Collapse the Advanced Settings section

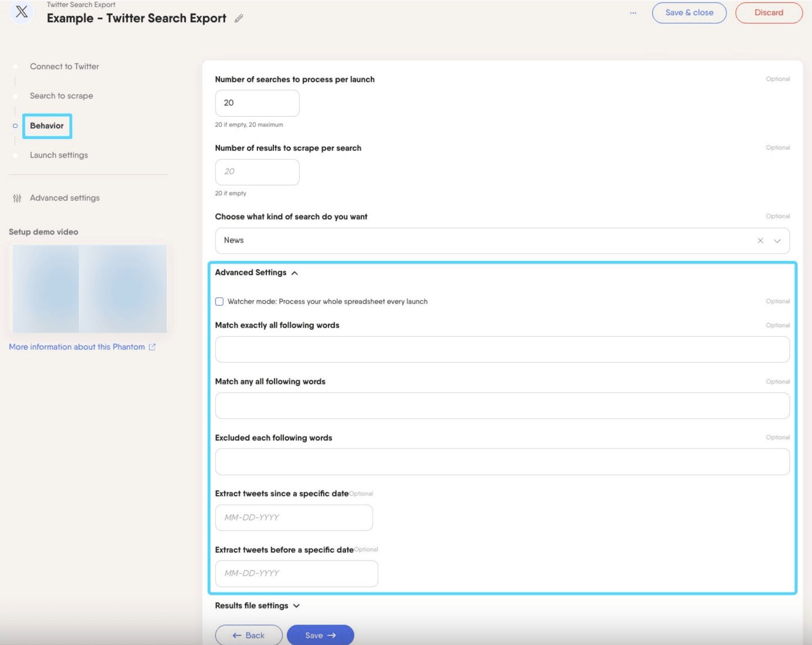coord(257,273)
